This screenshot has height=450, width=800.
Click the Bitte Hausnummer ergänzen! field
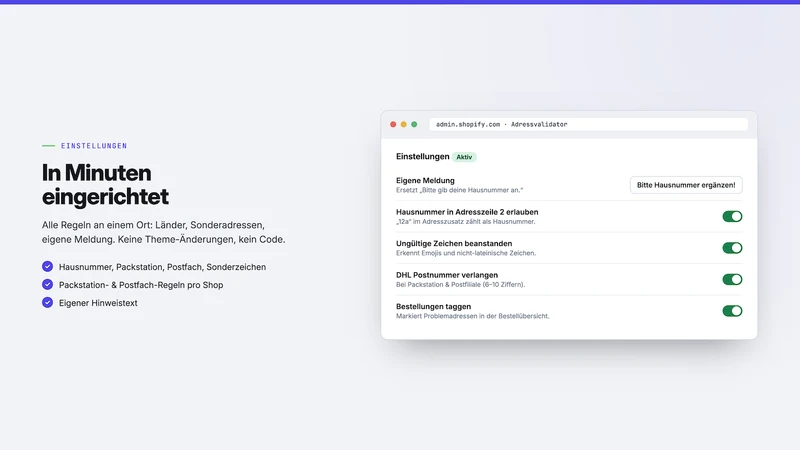[686, 185]
